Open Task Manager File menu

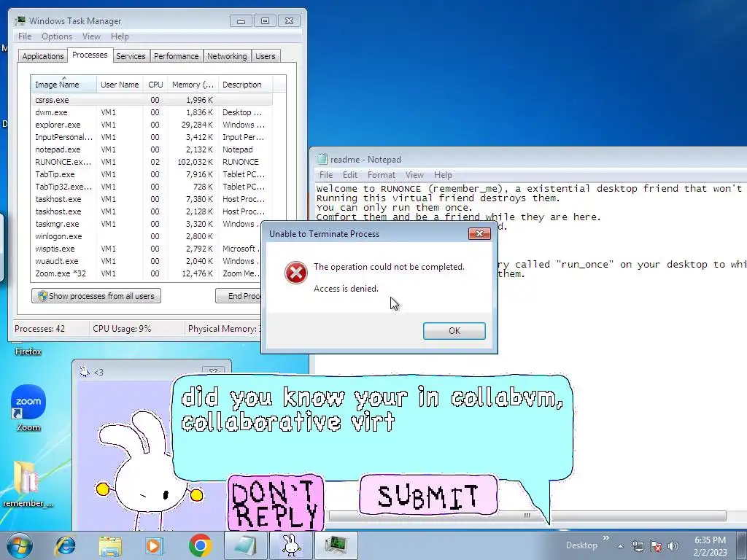25,36
